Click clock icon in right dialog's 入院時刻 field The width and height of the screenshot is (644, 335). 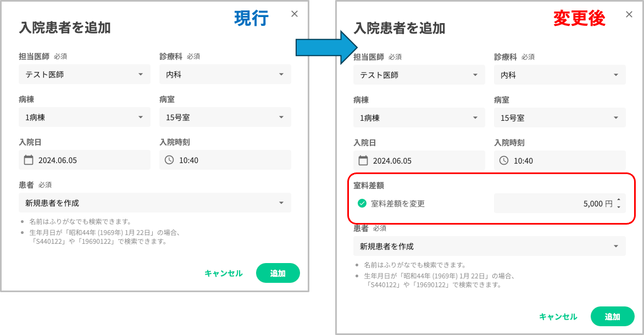(504, 160)
